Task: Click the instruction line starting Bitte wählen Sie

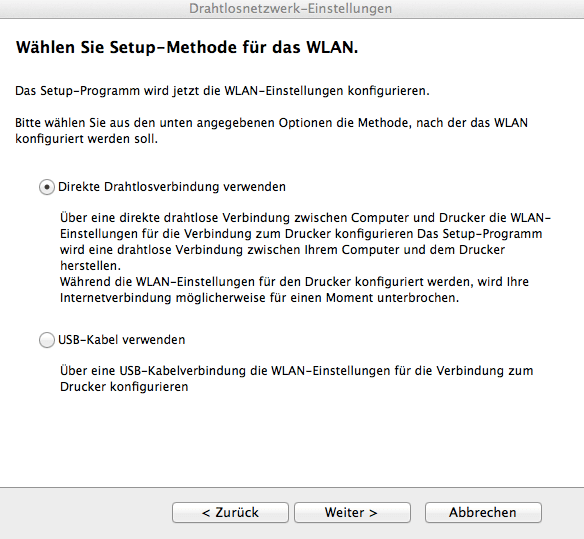Action: tap(272, 123)
